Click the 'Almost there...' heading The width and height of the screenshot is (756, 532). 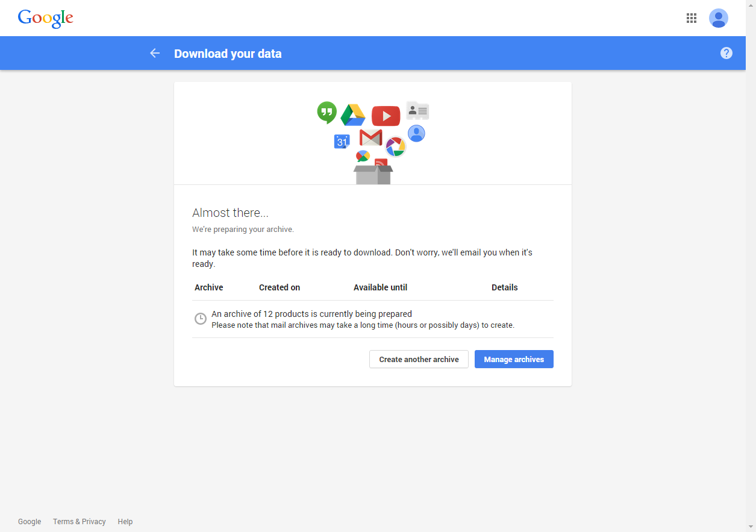(x=230, y=213)
